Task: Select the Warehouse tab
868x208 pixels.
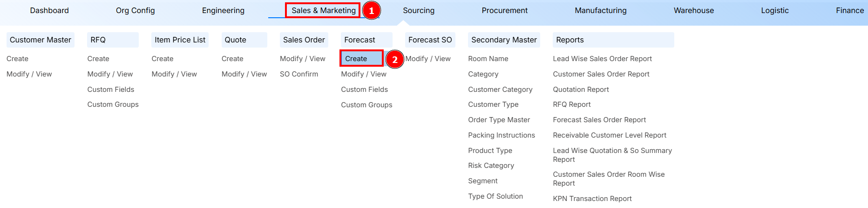Action: point(693,10)
